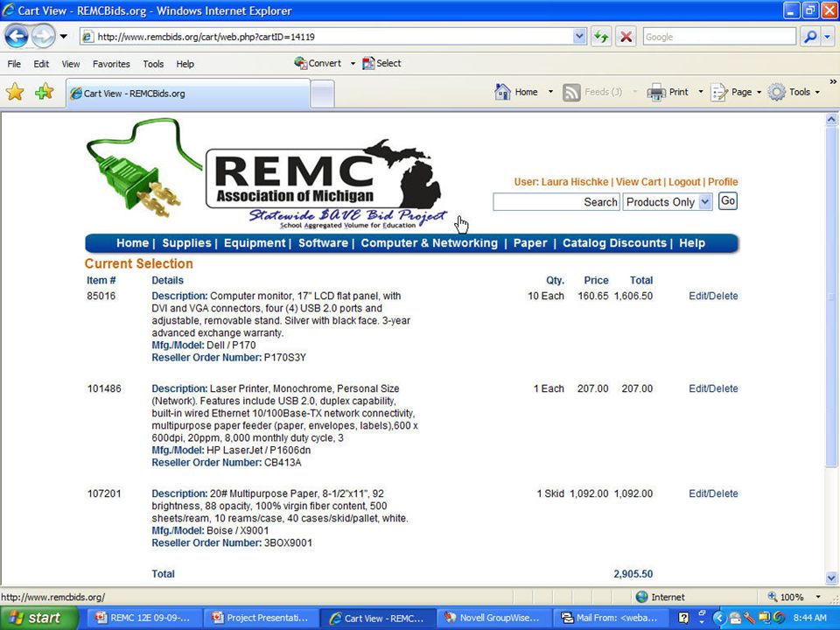Click the Windows Start button

(x=38, y=618)
